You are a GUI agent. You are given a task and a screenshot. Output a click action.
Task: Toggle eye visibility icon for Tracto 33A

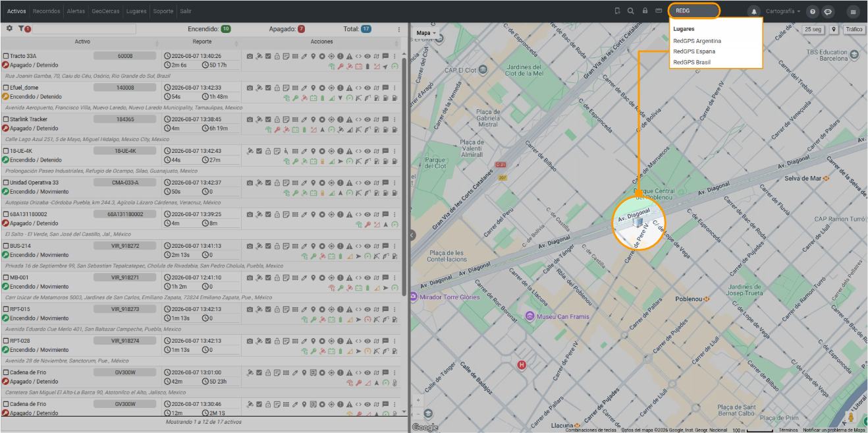tap(367, 56)
